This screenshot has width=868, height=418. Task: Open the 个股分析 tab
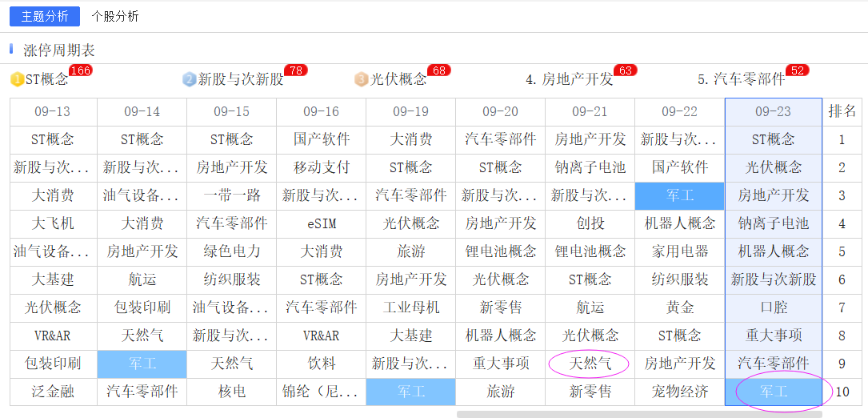[115, 17]
